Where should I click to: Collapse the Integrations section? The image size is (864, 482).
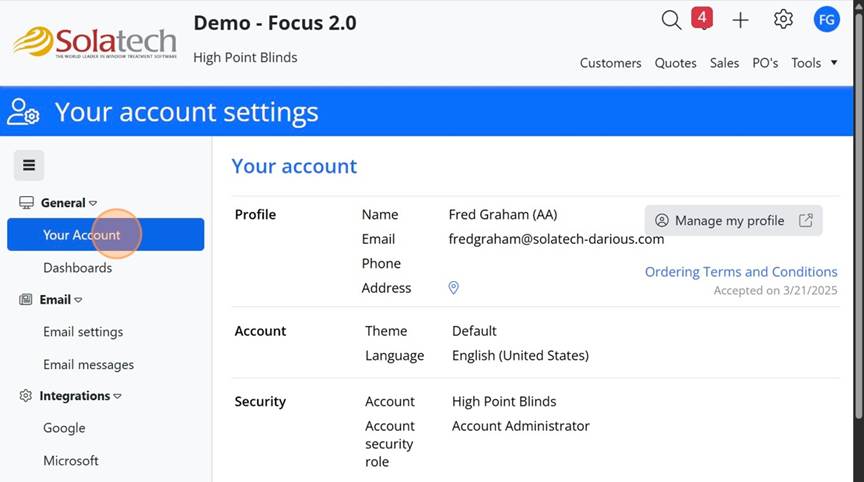coord(117,396)
